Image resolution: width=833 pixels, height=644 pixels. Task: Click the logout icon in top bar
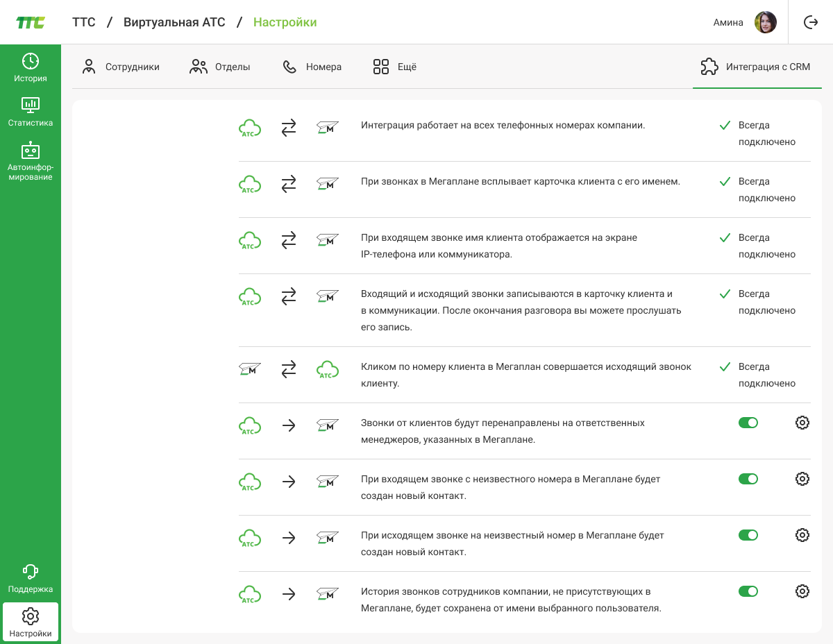tap(811, 22)
